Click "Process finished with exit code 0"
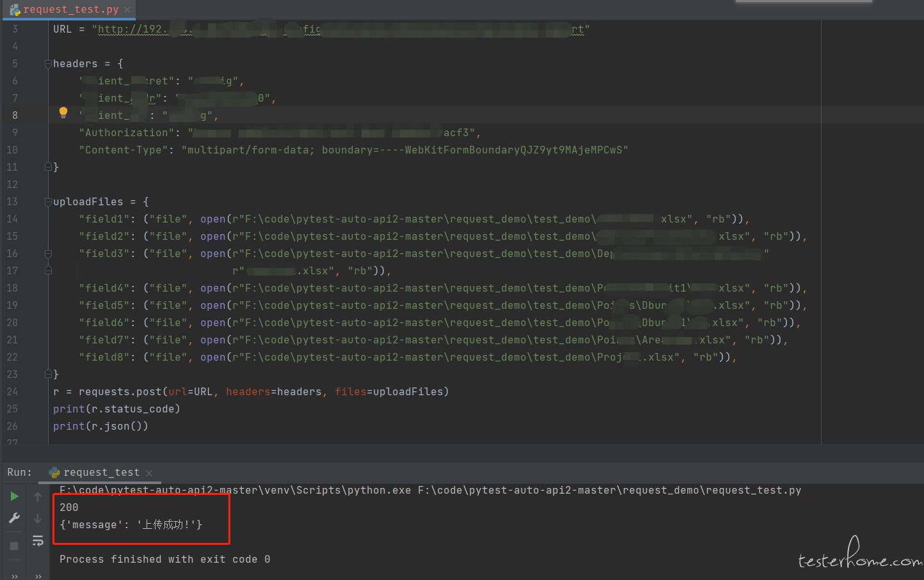The image size is (924, 580). click(x=165, y=560)
